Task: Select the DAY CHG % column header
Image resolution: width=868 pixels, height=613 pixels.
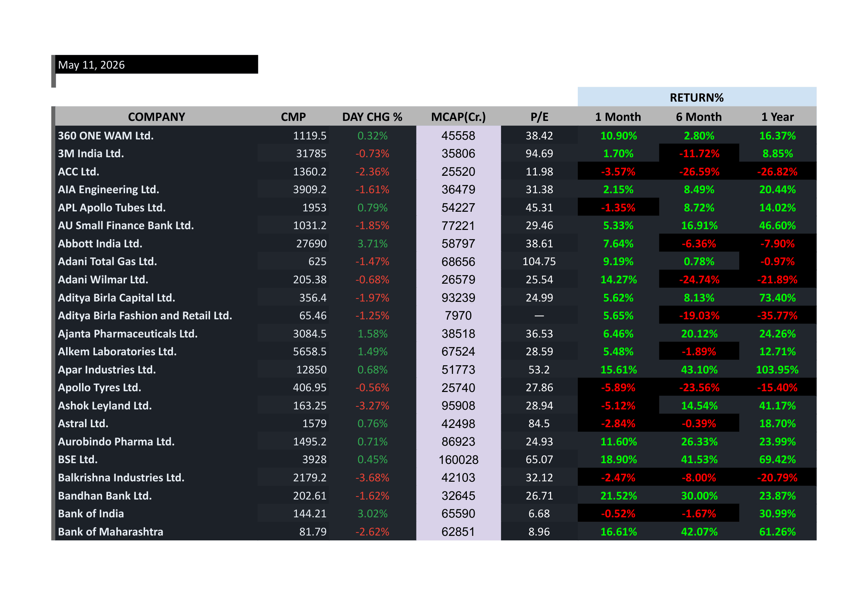Action: (x=372, y=117)
